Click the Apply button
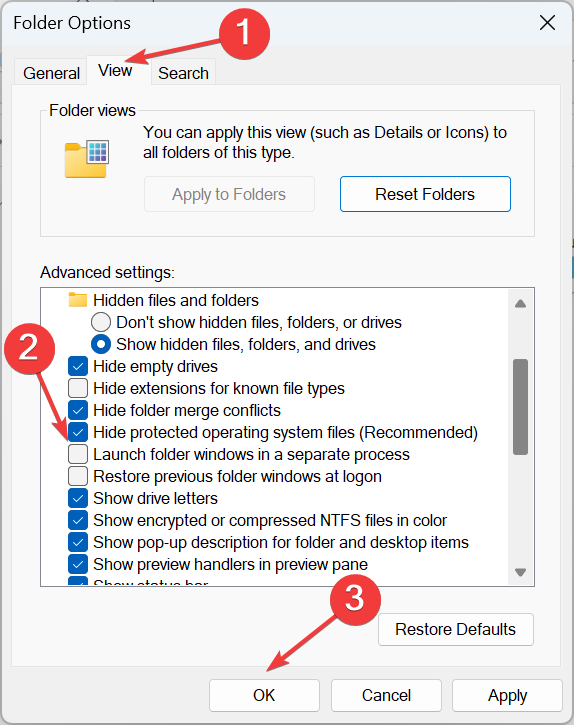Screen dimensions: 574x725 tap(507, 695)
